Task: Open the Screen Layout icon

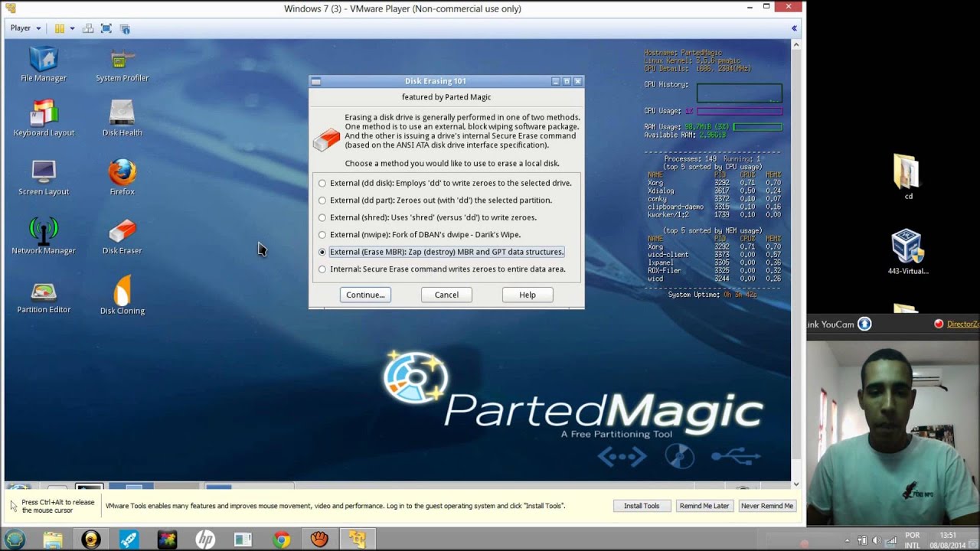Action: [44, 178]
